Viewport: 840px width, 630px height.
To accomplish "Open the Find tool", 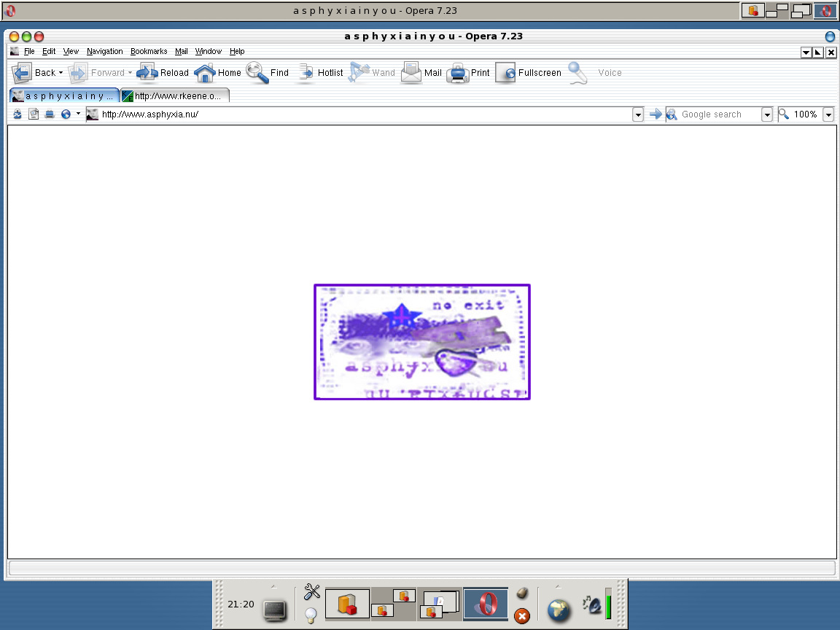I will tap(268, 73).
